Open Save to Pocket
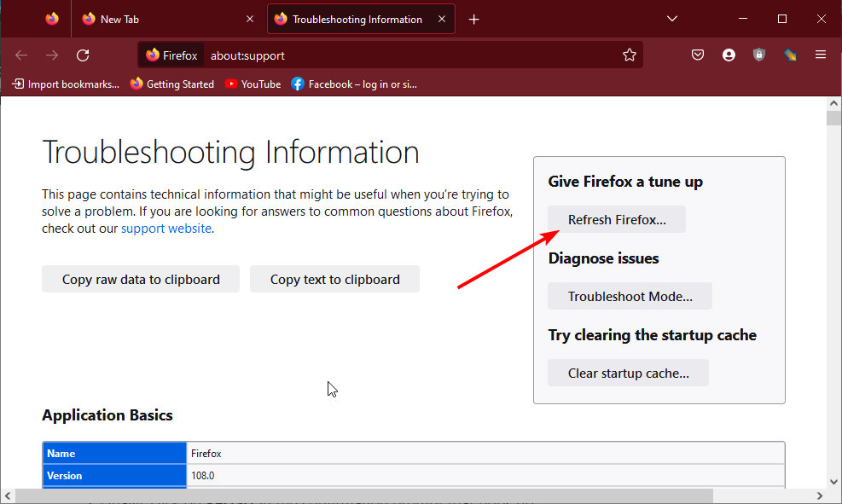 [x=698, y=55]
